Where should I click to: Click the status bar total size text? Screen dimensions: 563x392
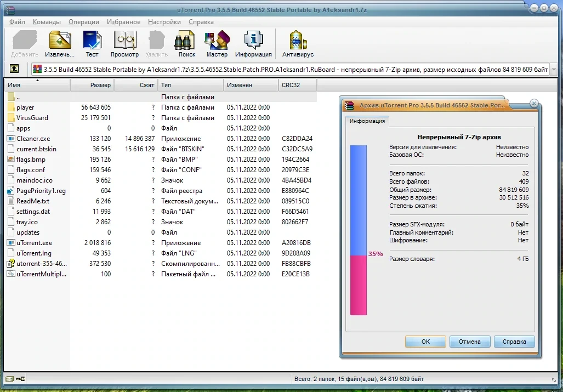click(x=359, y=379)
